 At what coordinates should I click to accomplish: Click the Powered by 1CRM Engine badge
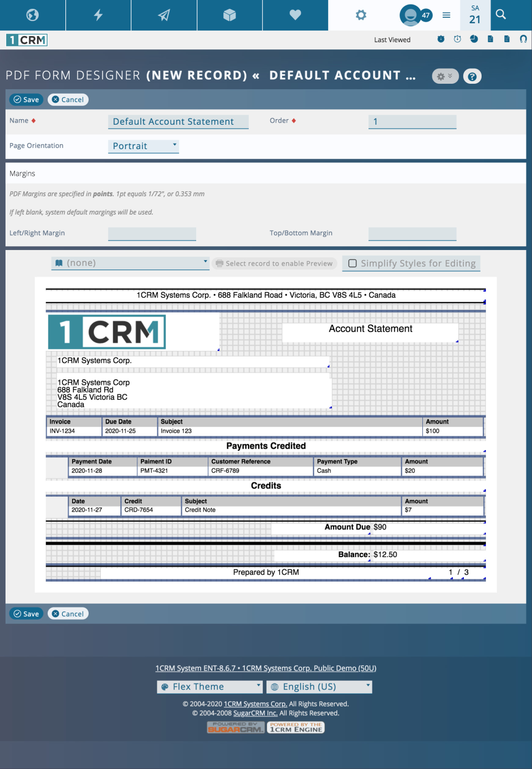[296, 727]
